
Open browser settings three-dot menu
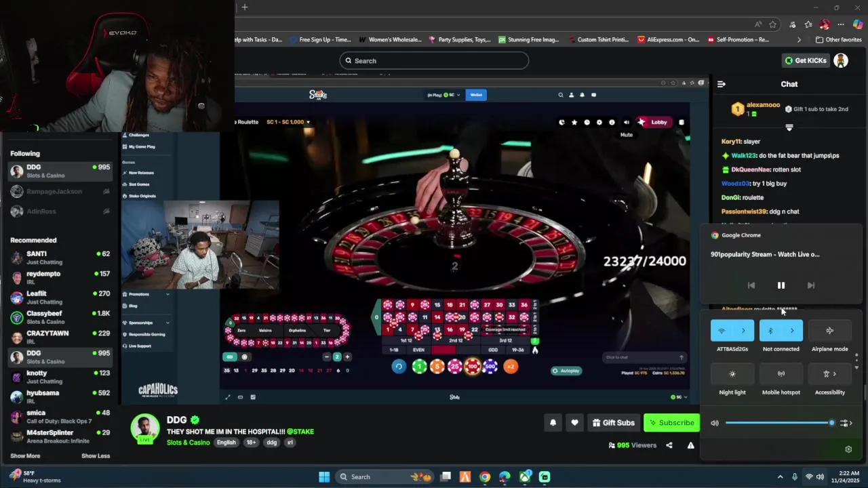841,24
